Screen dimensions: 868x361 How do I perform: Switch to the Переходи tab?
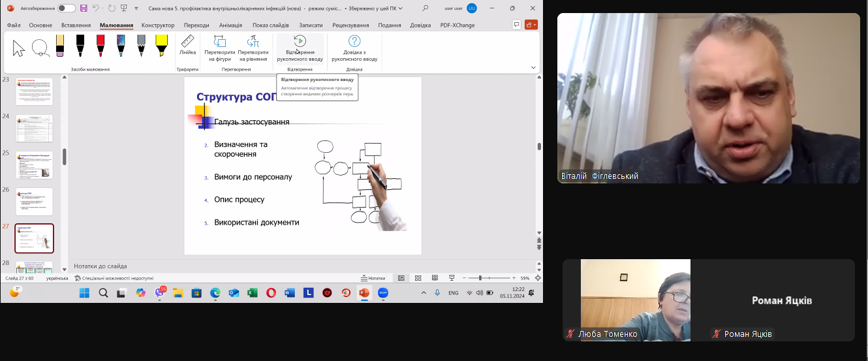pyautogui.click(x=196, y=25)
